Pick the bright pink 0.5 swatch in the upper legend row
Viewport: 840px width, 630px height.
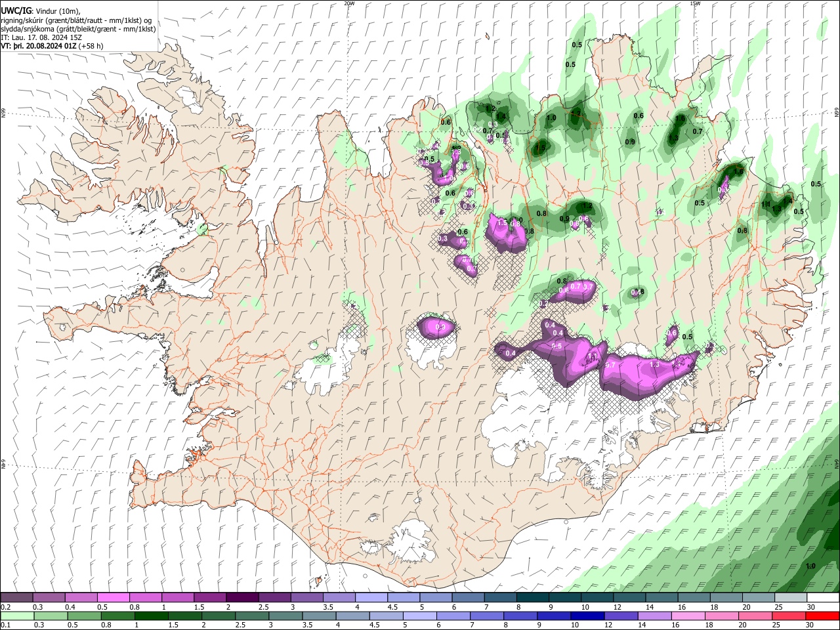pos(113,597)
